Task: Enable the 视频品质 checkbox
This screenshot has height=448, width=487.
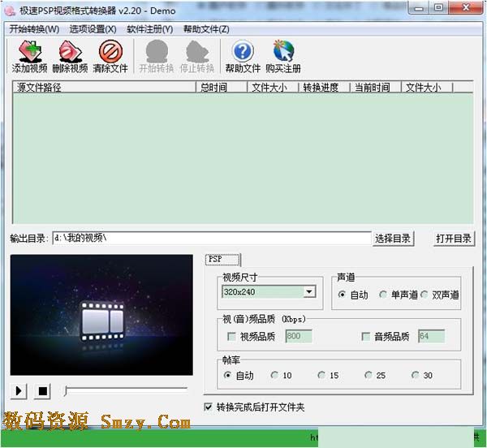Action: pyautogui.click(x=231, y=336)
